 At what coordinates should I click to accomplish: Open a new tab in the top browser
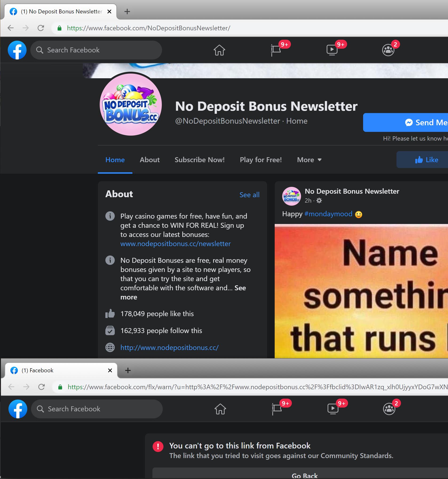[x=127, y=11]
